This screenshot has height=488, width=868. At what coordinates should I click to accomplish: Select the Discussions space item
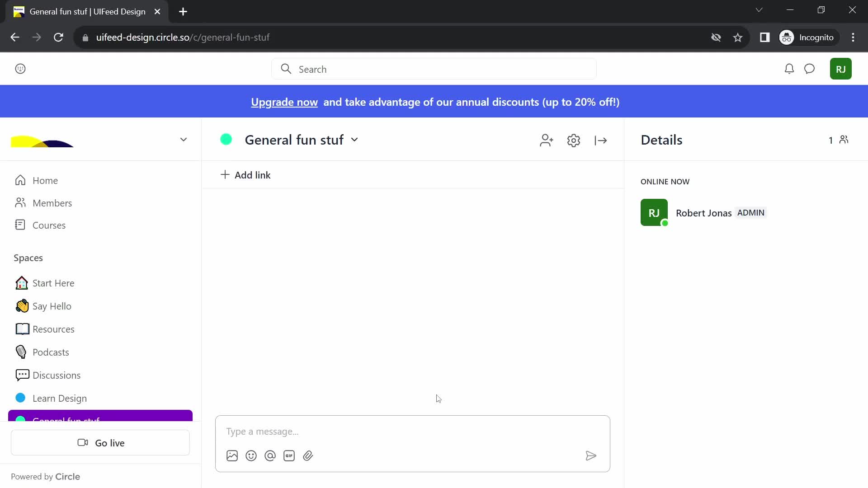57,374
